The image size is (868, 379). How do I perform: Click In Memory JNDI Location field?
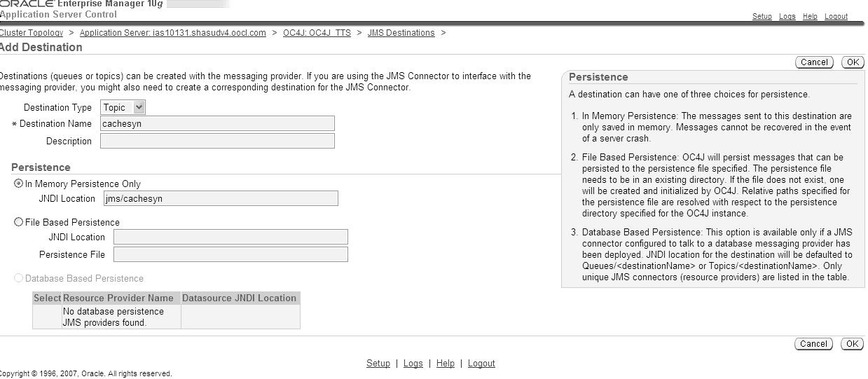click(x=221, y=198)
